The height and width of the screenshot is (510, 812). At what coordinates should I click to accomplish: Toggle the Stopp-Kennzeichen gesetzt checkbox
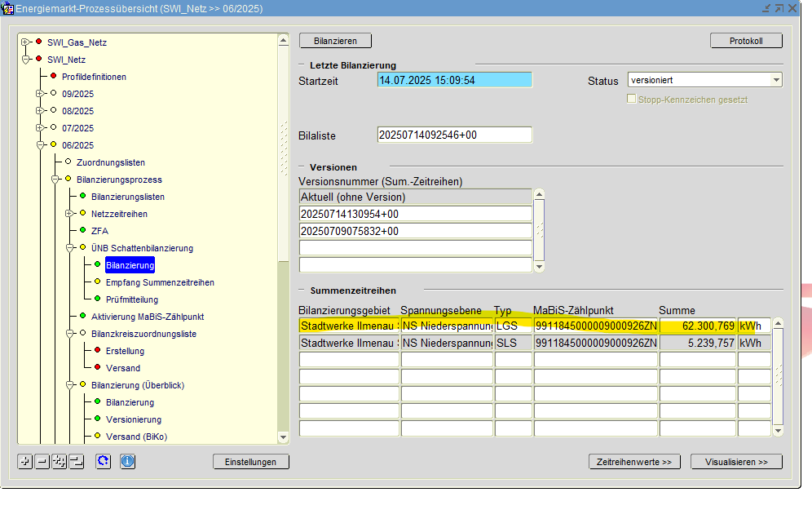(x=631, y=100)
